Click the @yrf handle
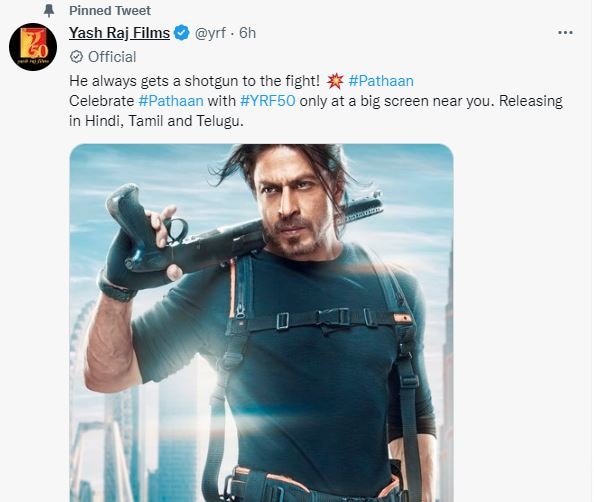This screenshot has width=594, height=502. (x=210, y=33)
